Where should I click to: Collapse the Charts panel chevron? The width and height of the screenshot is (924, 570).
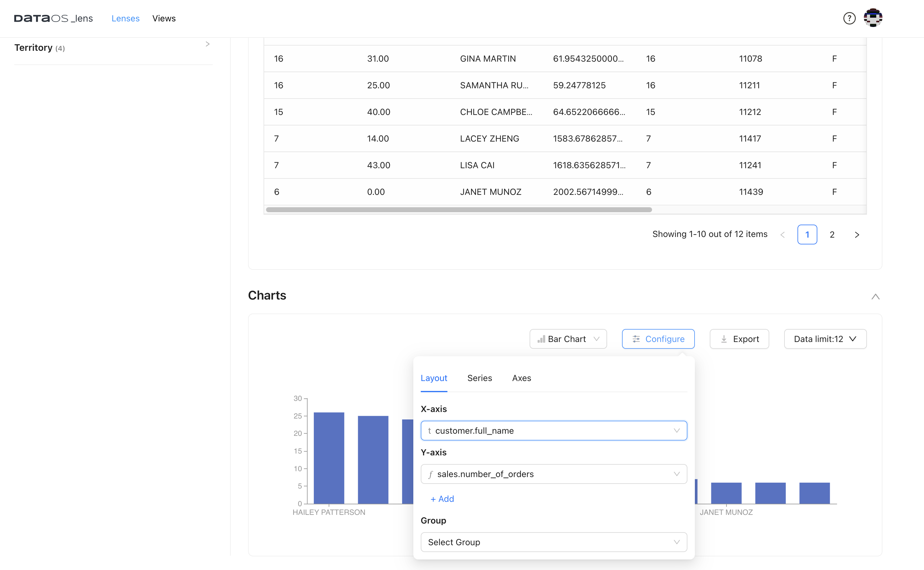pyautogui.click(x=875, y=296)
